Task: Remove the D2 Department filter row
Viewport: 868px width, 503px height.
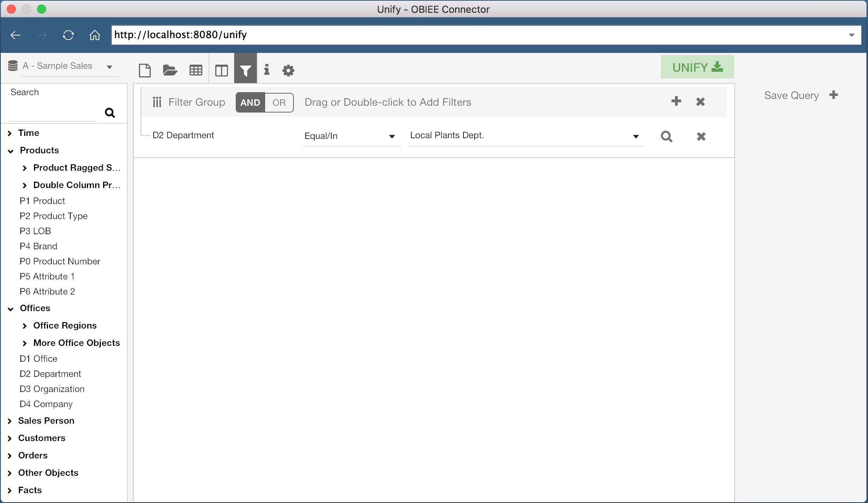Action: (701, 136)
